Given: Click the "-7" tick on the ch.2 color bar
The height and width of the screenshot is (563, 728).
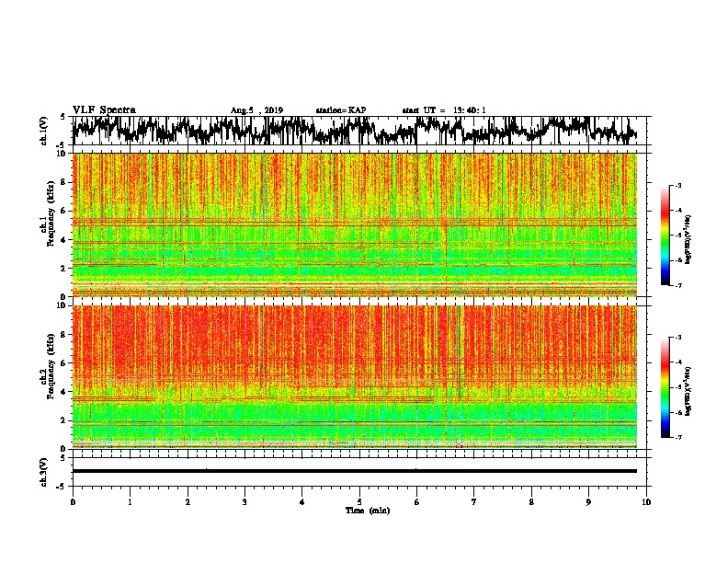Looking at the screenshot, I should pyautogui.click(x=677, y=437).
